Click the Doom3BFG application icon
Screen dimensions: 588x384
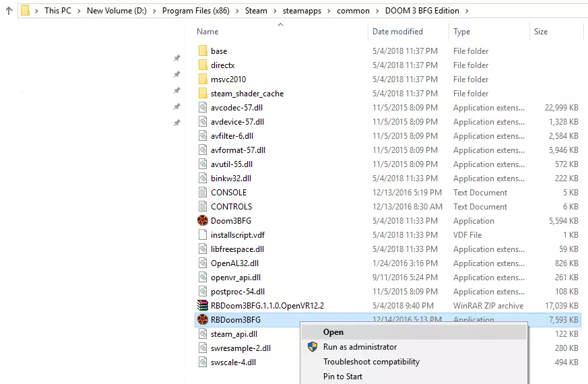coord(203,220)
